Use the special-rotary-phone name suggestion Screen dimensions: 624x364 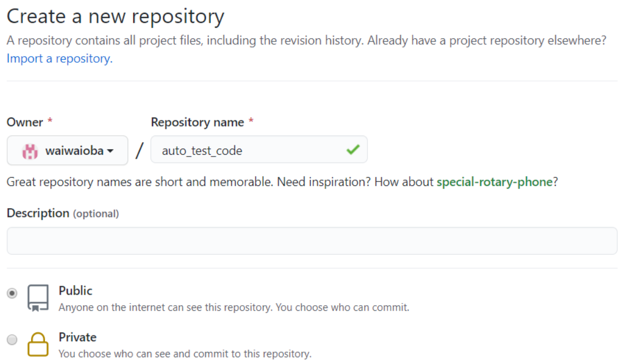pos(494,182)
